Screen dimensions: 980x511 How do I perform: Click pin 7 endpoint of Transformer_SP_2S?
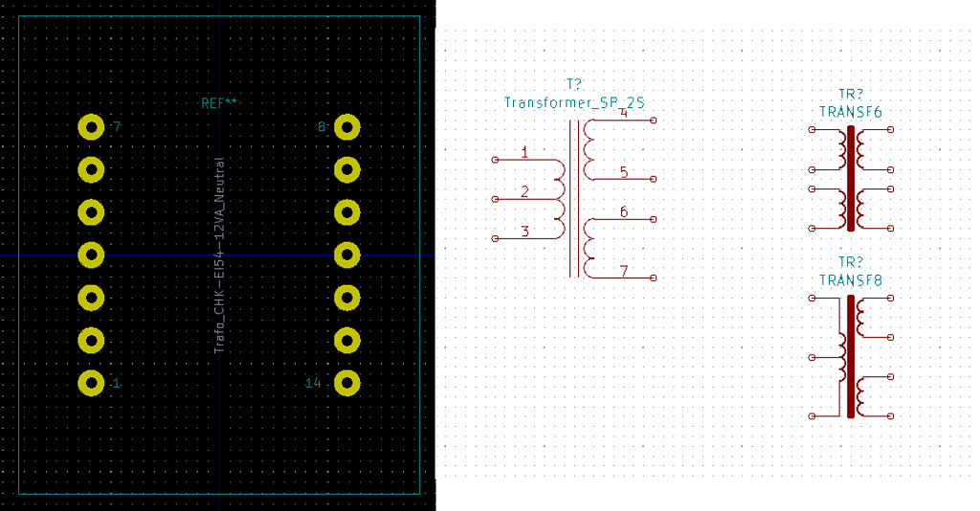coord(654,278)
